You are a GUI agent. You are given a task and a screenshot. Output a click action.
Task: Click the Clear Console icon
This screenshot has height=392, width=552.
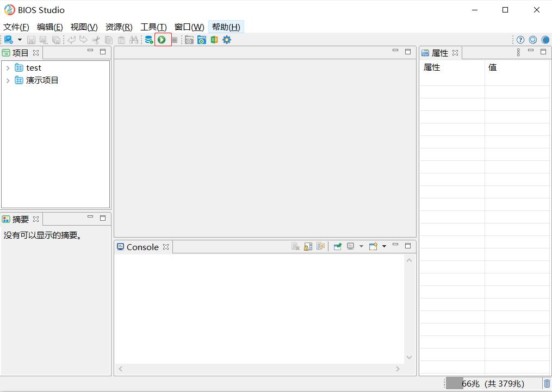[x=295, y=246]
